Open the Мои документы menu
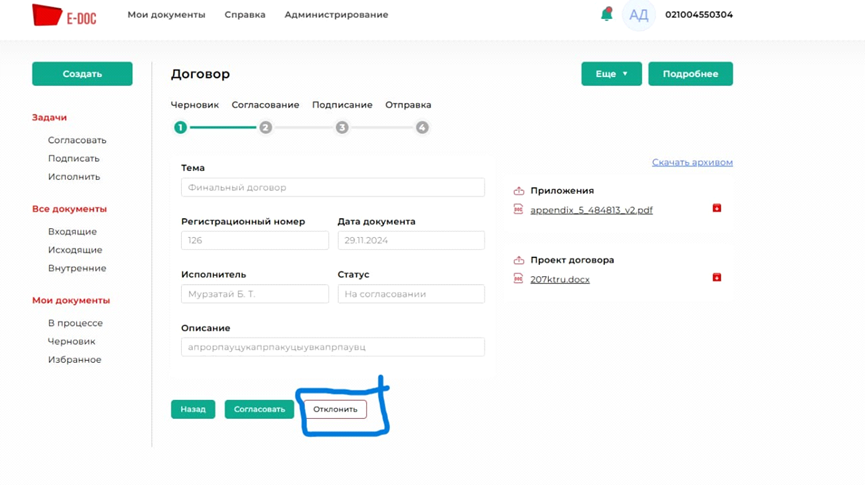 pos(166,15)
